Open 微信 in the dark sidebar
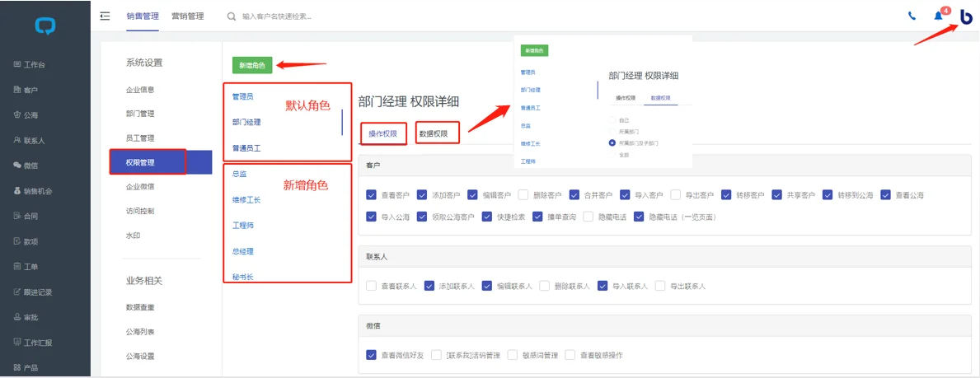 click(25, 166)
